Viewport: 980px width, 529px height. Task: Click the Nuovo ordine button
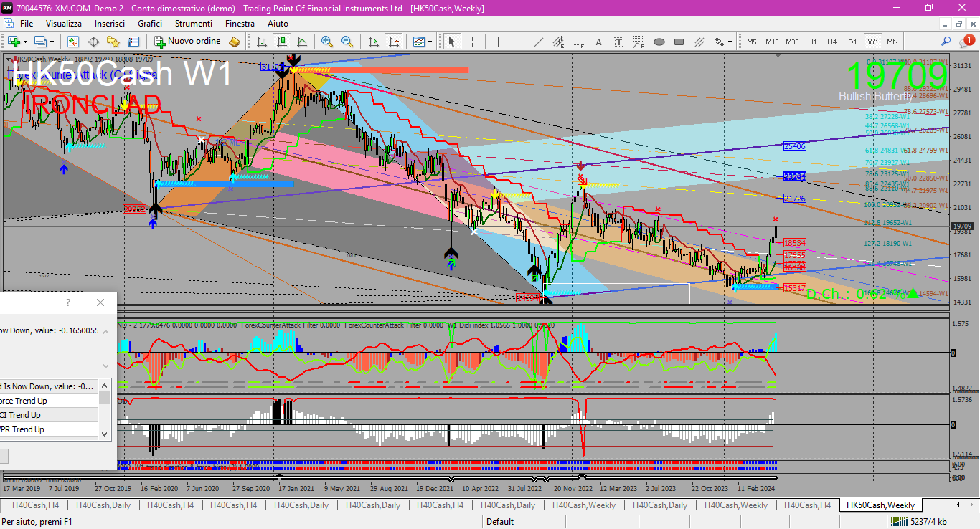(188, 42)
